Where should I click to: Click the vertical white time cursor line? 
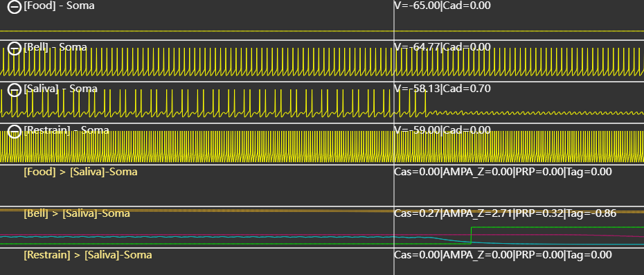click(394, 137)
